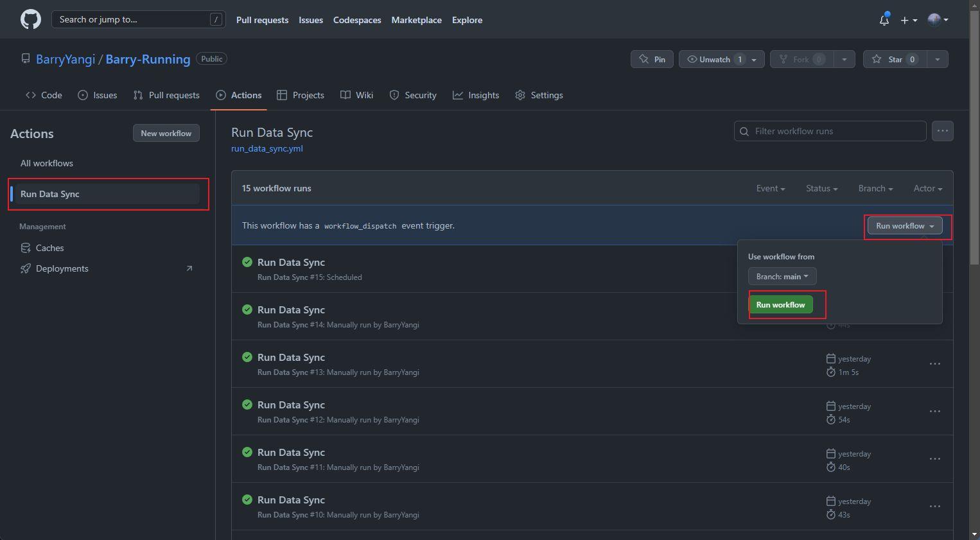Open the Barry-Running repository link
980x540 pixels.
pos(148,59)
